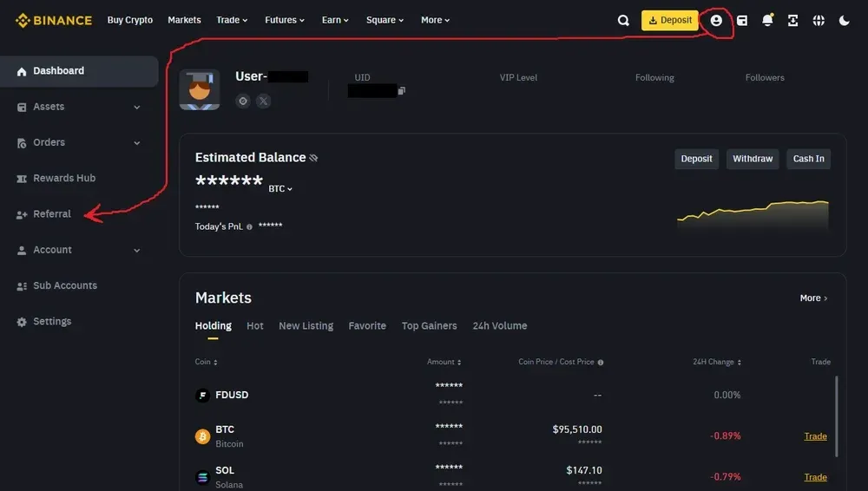Open the Trade dropdown menu
This screenshot has height=491, width=868.
click(x=232, y=20)
